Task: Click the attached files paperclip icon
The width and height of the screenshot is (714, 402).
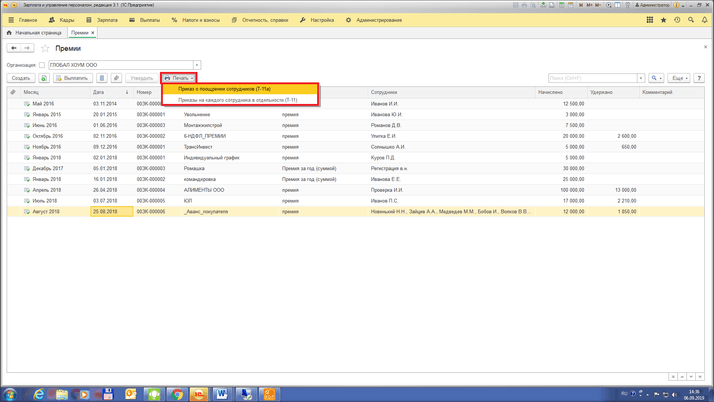Action: 116,78
